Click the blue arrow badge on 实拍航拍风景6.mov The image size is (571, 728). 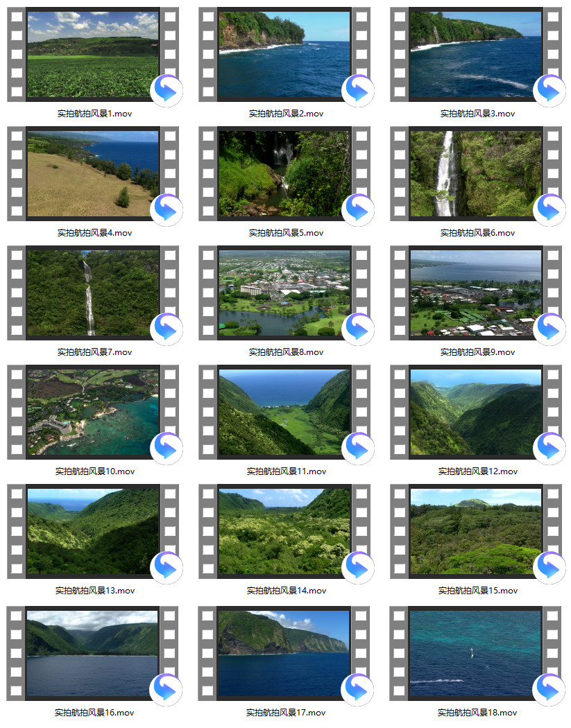[x=549, y=209]
